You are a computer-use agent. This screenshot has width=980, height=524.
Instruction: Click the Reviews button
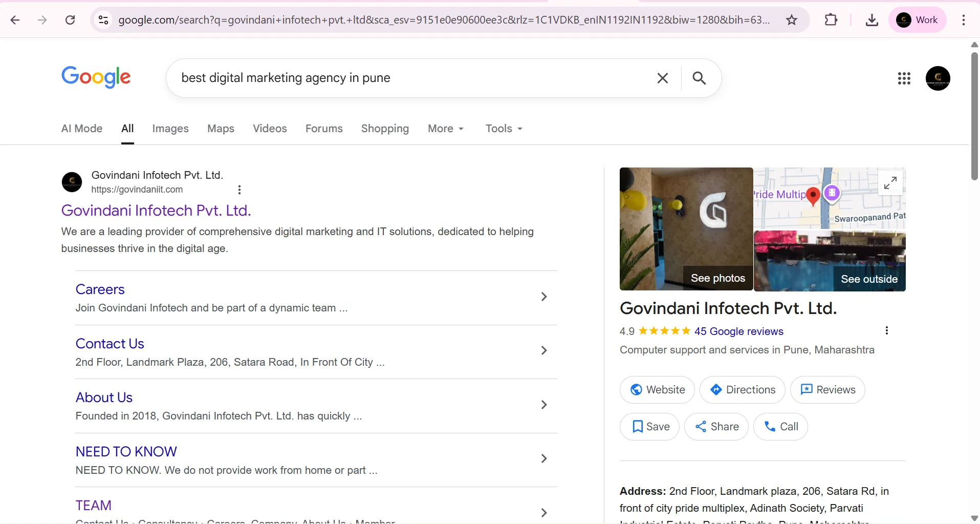click(827, 390)
